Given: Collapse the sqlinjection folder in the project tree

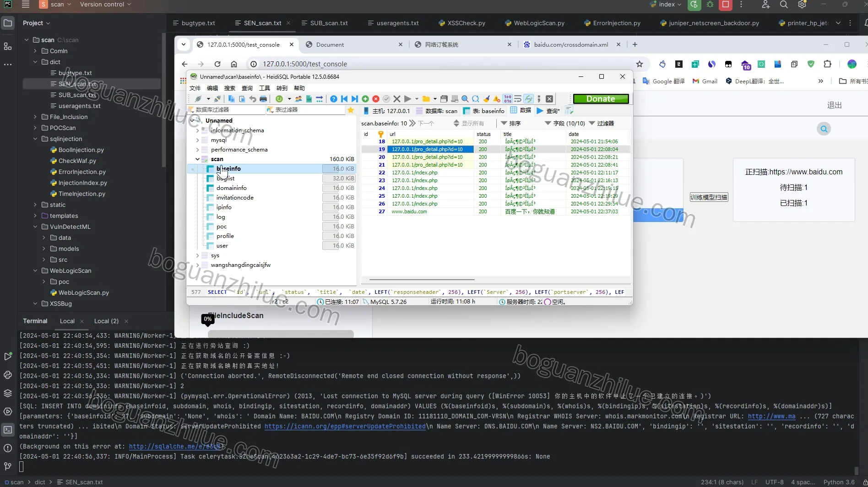Looking at the screenshot, I should 35,139.
